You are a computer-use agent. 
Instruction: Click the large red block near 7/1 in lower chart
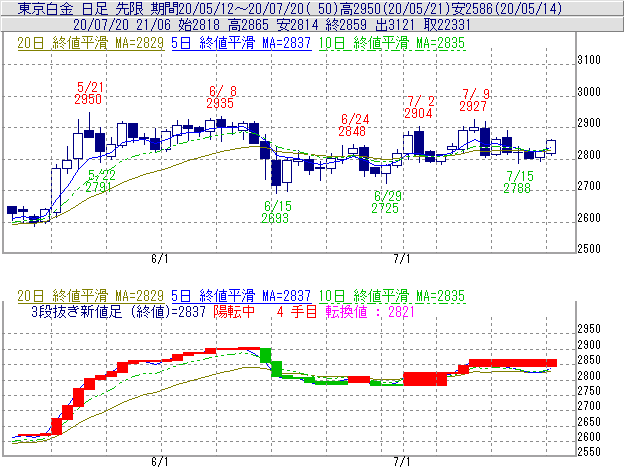coord(425,378)
